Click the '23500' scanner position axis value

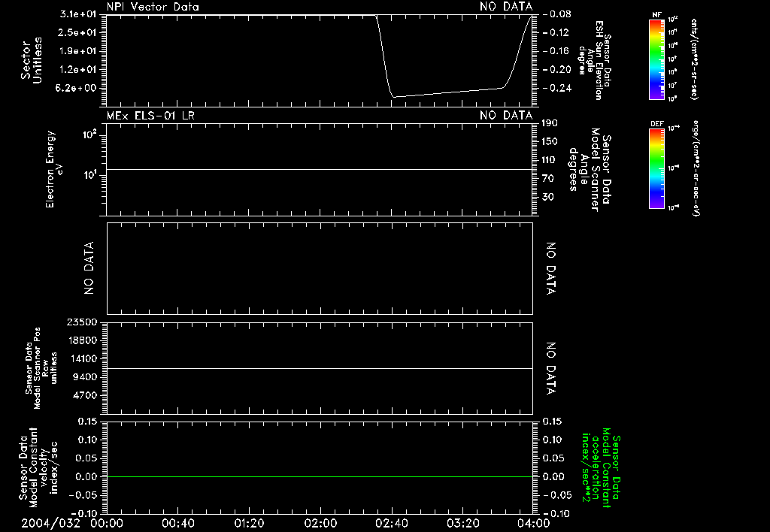coord(81,322)
